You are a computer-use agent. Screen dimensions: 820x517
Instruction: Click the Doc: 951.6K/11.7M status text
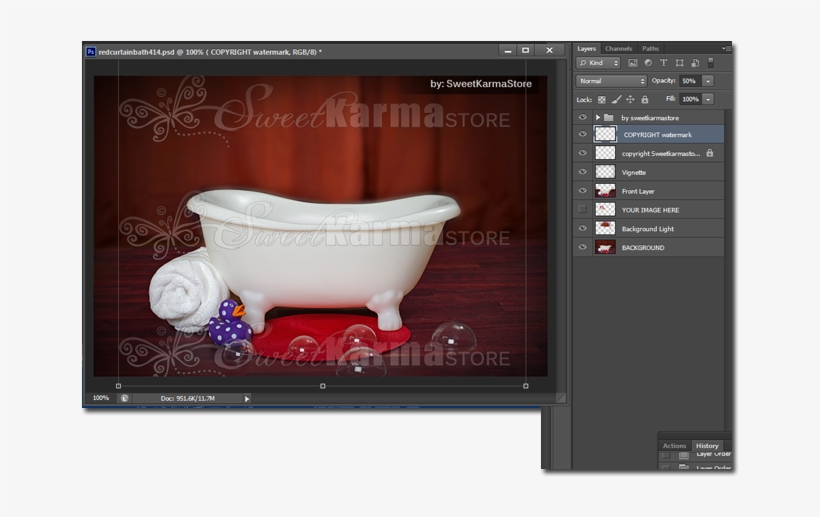click(x=188, y=398)
